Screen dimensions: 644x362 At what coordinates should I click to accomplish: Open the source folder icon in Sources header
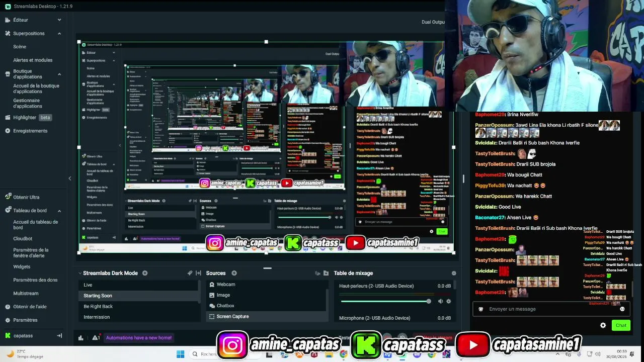326,273
